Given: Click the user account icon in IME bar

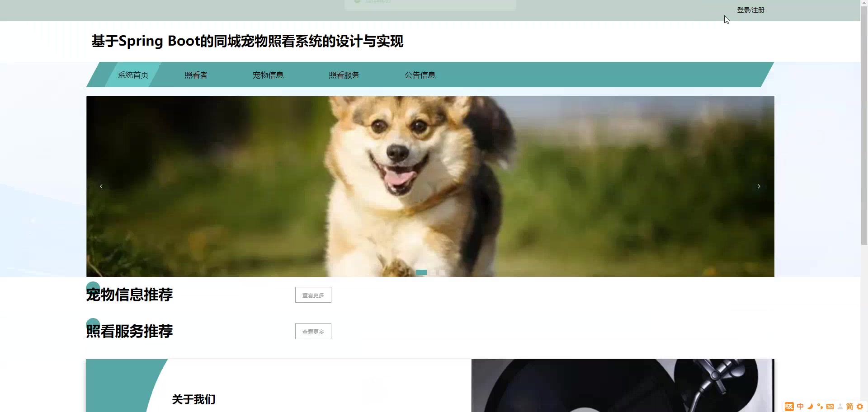Looking at the screenshot, I should click(840, 407).
